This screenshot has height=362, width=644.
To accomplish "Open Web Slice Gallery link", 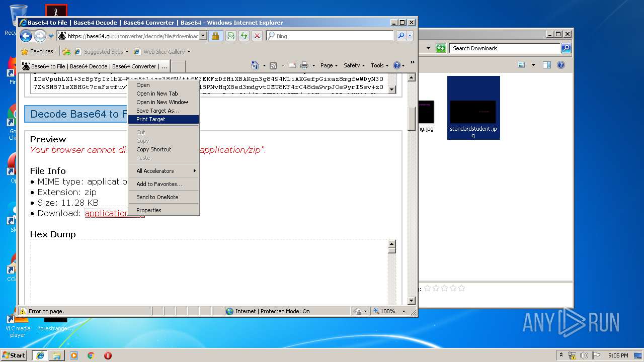I will [162, 51].
